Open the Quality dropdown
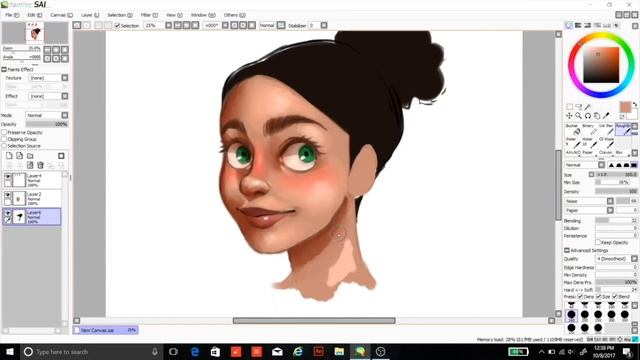640x360 pixels. pos(616,259)
